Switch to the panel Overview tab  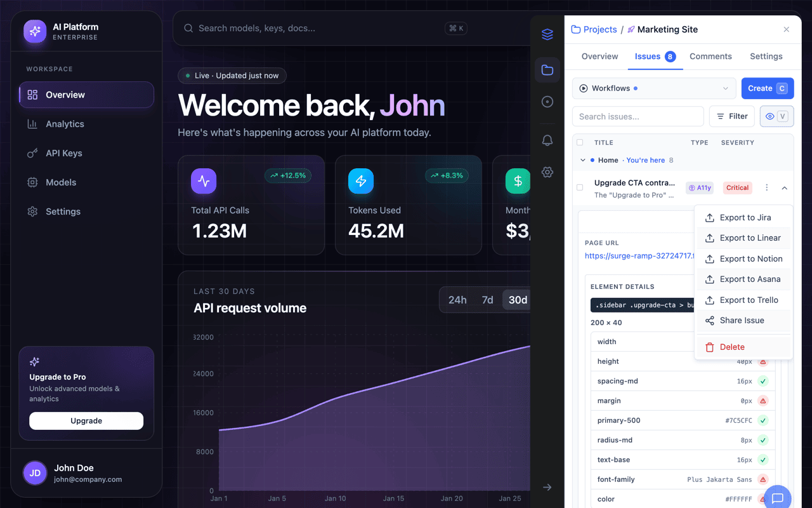click(x=599, y=57)
